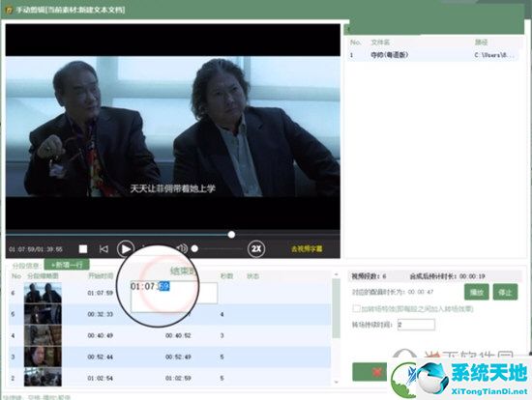Viewport: 532px width, 400px height.
Task: Click the 路径 column header
Action: pos(481,43)
